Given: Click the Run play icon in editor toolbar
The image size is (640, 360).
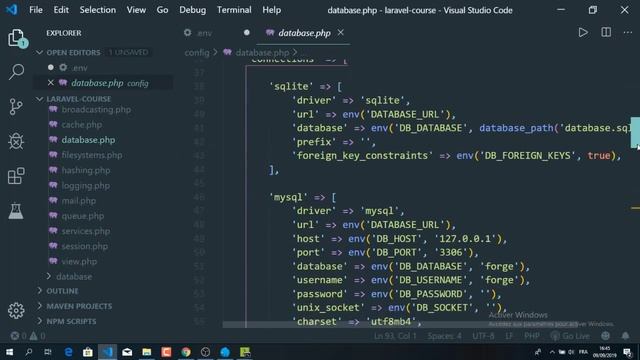Looking at the screenshot, I should [583, 33].
